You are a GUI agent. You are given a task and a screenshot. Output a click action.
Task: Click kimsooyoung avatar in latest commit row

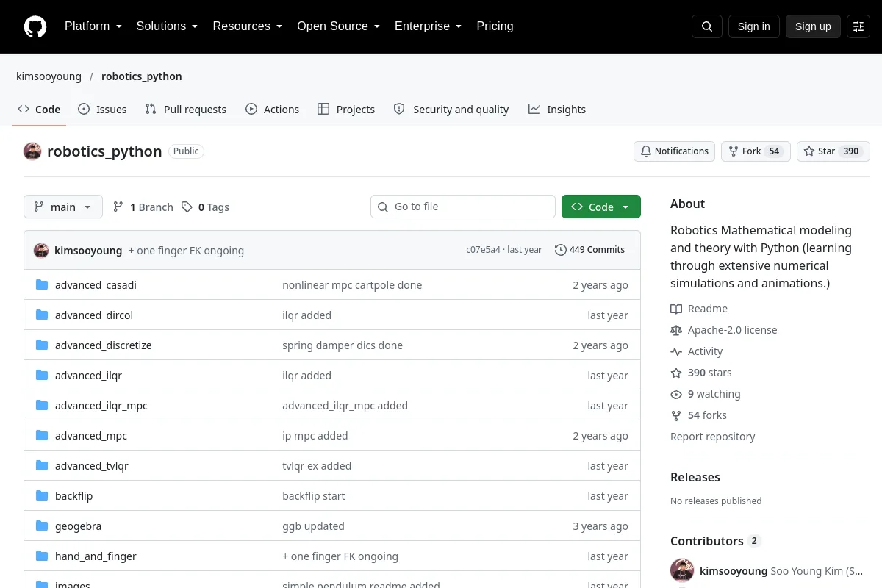[x=41, y=250]
